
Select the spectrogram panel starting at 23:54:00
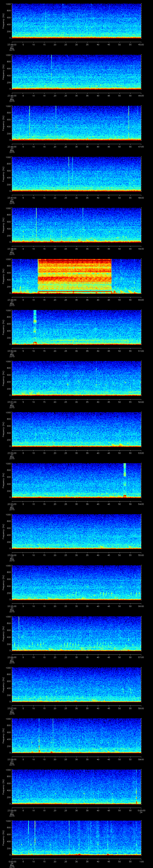77,531
